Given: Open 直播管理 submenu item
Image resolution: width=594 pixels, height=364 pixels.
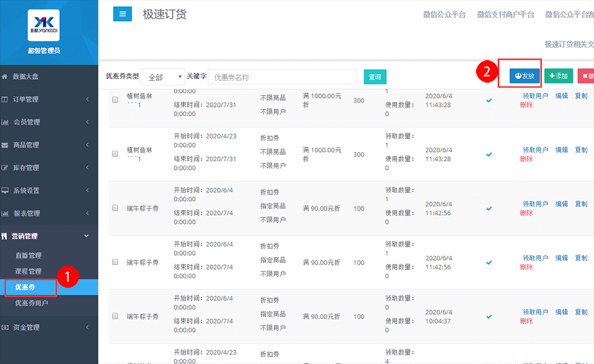Looking at the screenshot, I should point(28,255).
